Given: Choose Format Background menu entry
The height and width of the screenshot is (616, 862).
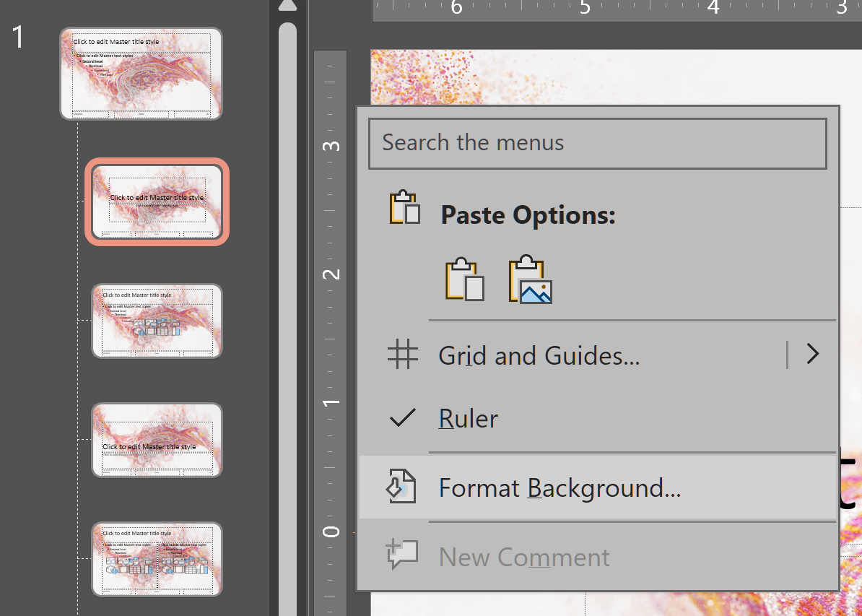Looking at the screenshot, I should (598, 488).
